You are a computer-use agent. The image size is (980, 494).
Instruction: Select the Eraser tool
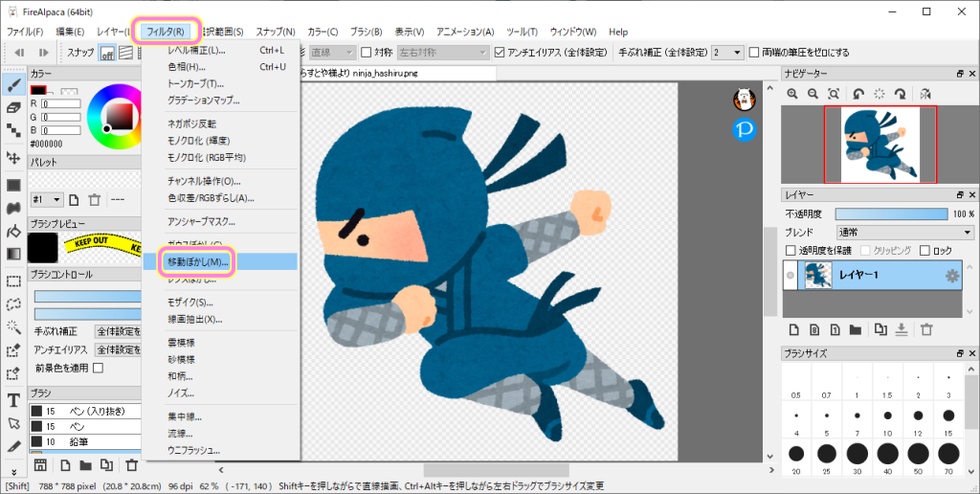[x=13, y=108]
